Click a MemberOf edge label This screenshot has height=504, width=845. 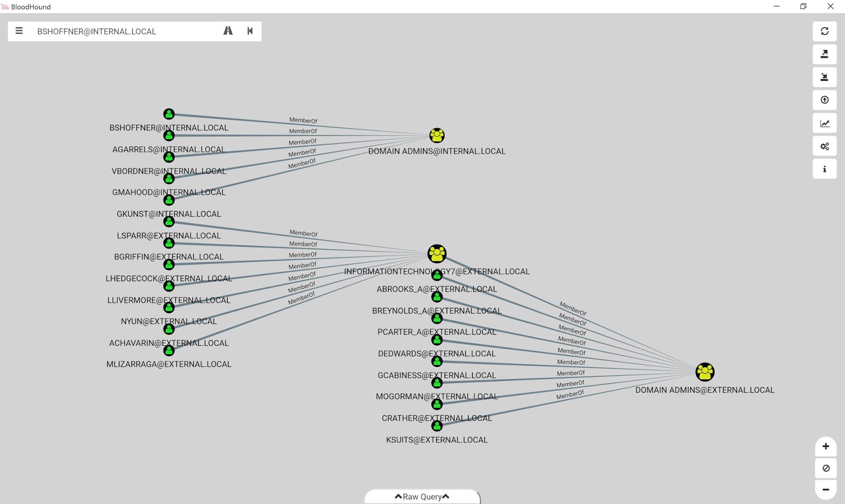303,120
